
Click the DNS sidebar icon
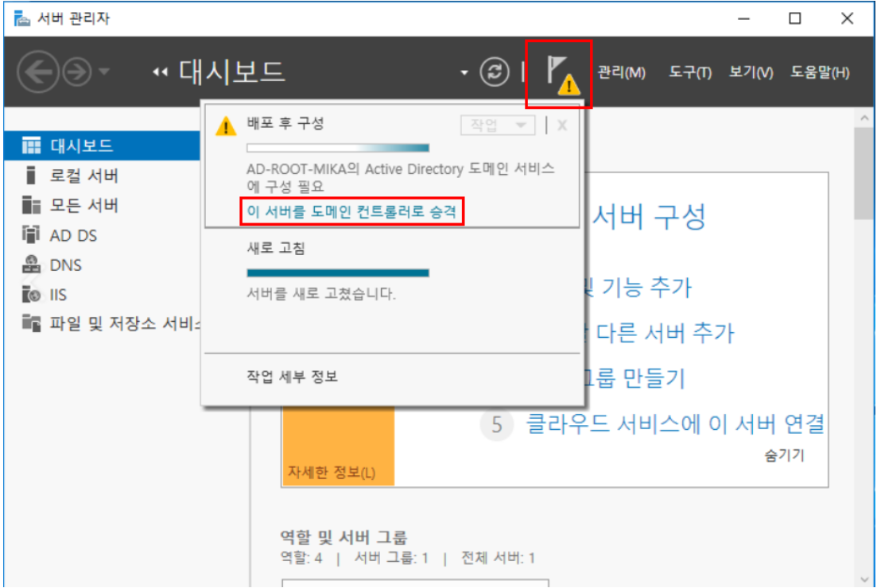(31, 265)
